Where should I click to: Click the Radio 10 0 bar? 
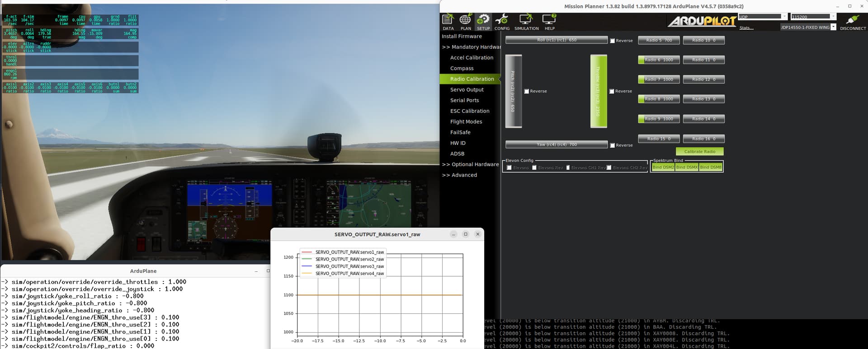[x=703, y=40]
